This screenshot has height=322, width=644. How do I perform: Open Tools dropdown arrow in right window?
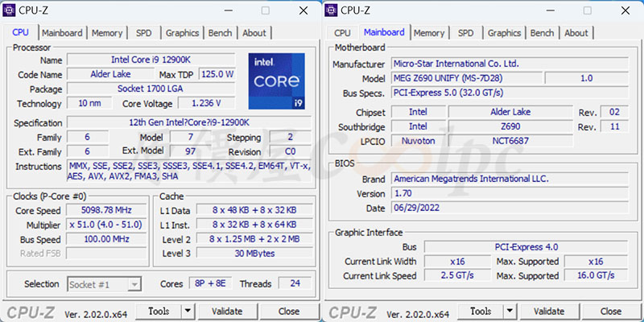[510, 312]
